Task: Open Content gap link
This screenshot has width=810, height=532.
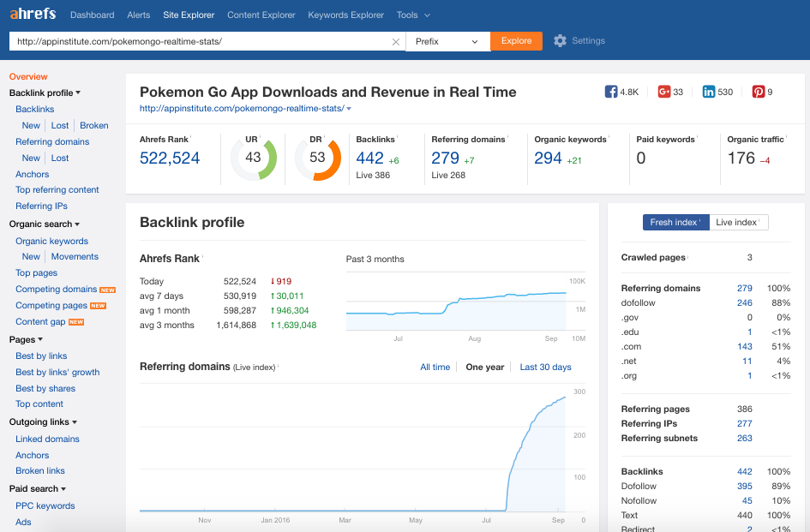Action: (x=40, y=322)
